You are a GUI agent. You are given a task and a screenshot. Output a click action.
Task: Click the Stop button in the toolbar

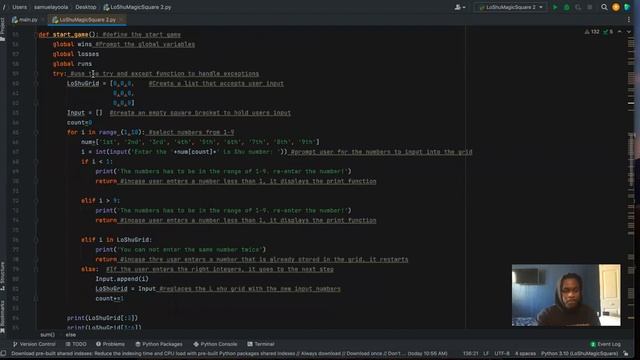[x=589, y=7]
